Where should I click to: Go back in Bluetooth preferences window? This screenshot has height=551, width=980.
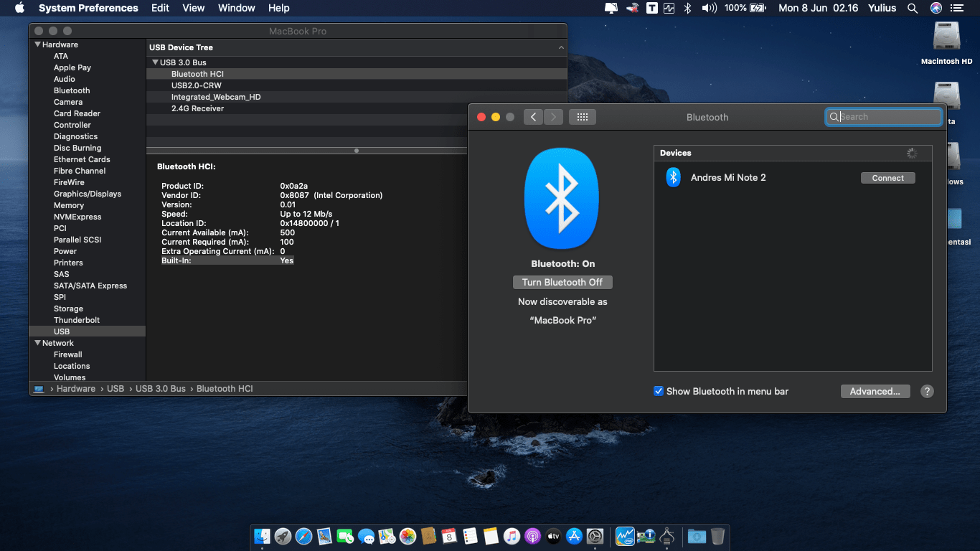533,117
